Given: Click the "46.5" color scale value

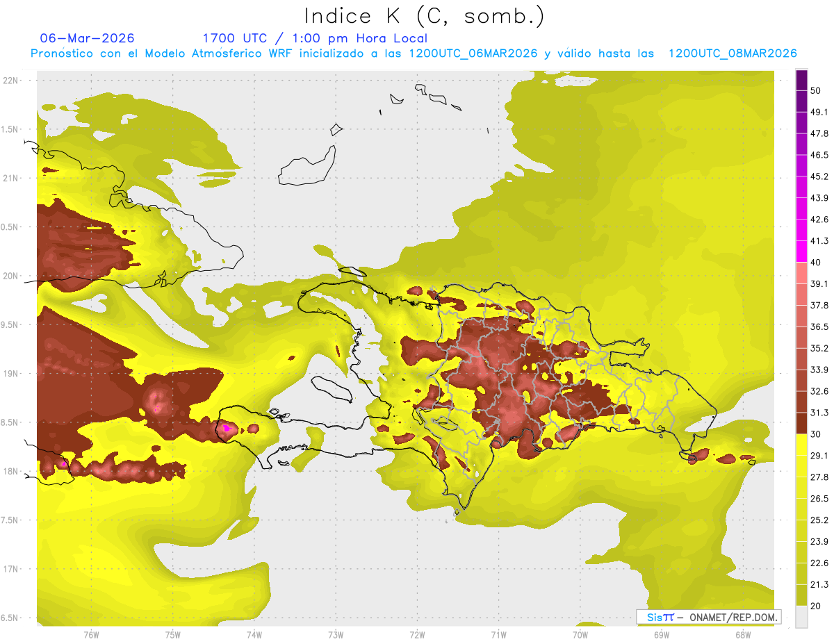Looking at the screenshot, I should click(x=819, y=155).
